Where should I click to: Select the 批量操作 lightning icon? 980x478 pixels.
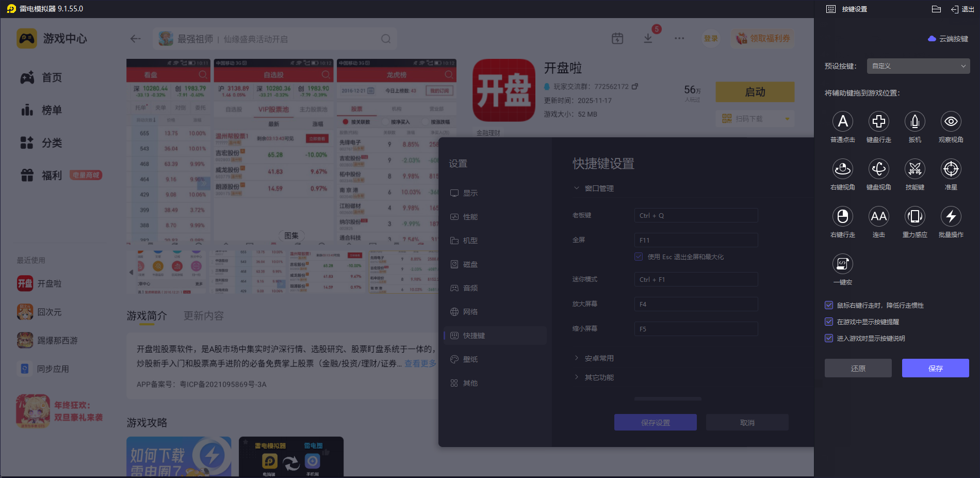point(951,216)
